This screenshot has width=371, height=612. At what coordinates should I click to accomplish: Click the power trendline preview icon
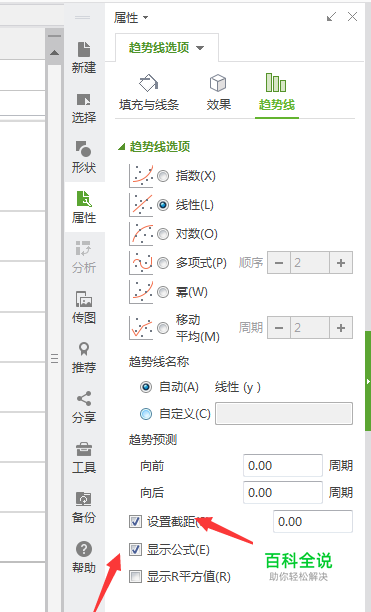coord(141,292)
